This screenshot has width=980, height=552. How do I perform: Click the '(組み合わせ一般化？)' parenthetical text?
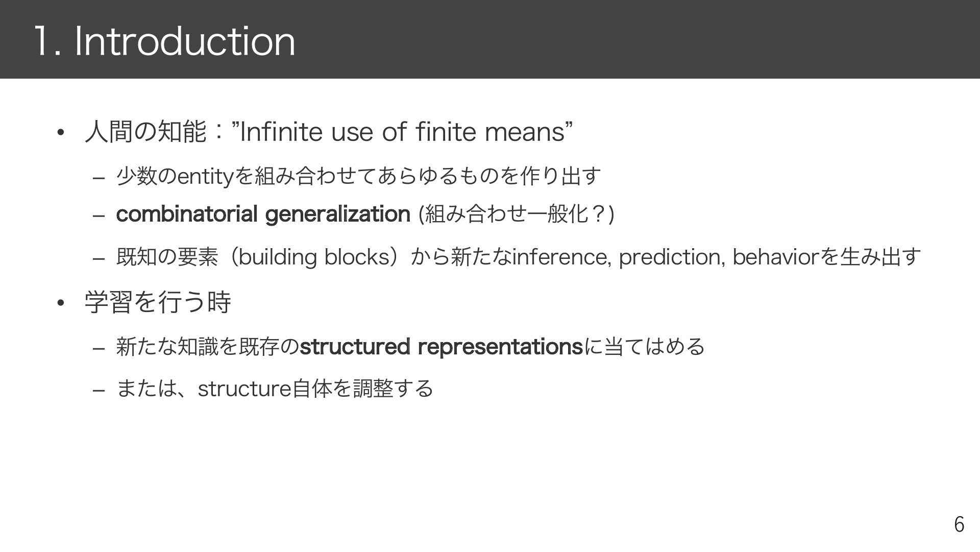tap(516, 214)
